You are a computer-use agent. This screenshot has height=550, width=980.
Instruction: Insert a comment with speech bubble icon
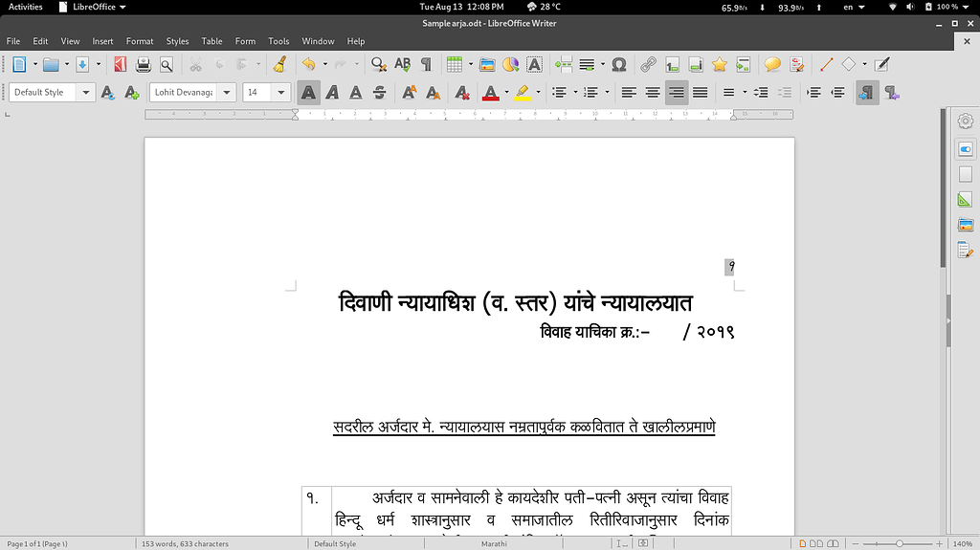(771, 65)
